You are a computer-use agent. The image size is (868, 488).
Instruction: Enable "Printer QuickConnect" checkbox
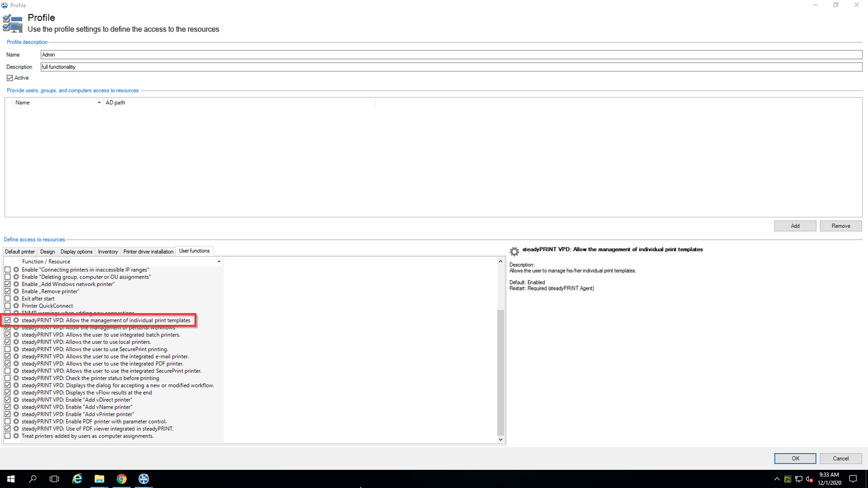click(x=8, y=306)
